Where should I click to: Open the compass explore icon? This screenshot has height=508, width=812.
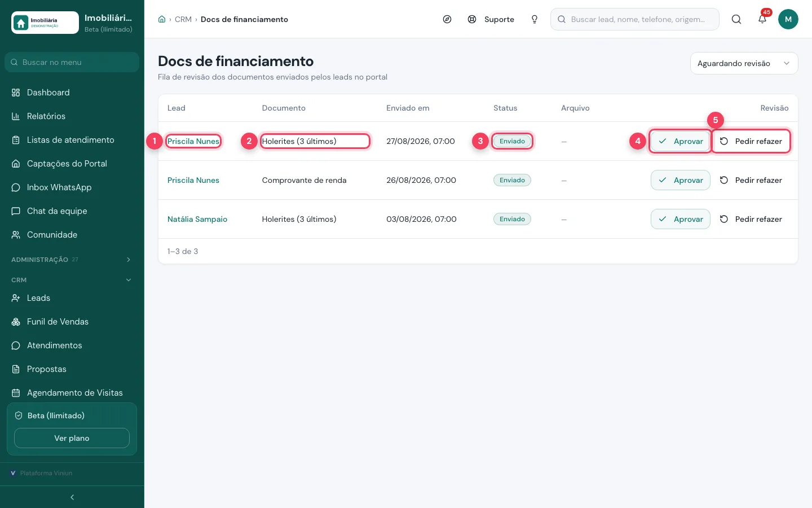447,19
